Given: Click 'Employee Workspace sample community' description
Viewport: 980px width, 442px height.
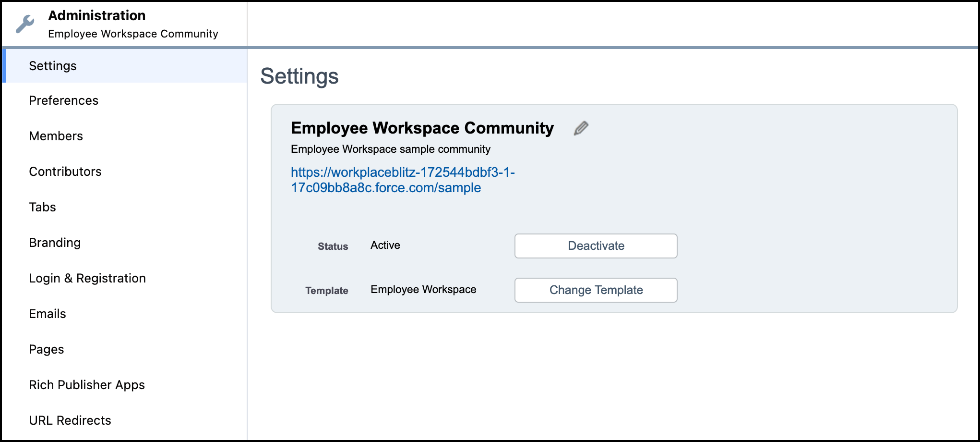Looking at the screenshot, I should pyautogui.click(x=391, y=149).
